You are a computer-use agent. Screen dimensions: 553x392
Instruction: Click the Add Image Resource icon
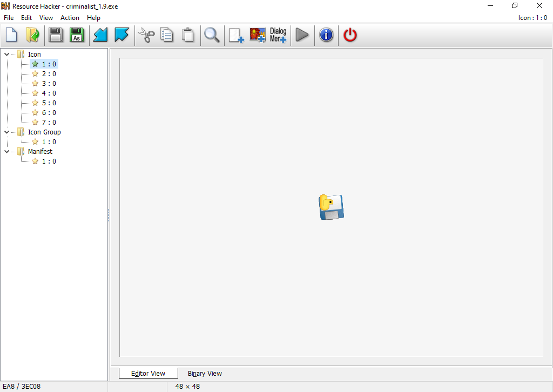point(258,36)
